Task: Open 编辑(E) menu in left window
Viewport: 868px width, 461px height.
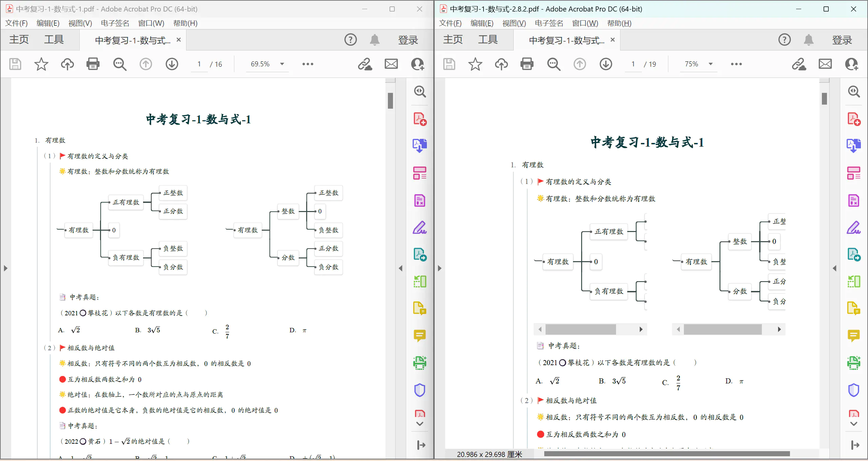Action: 48,23
